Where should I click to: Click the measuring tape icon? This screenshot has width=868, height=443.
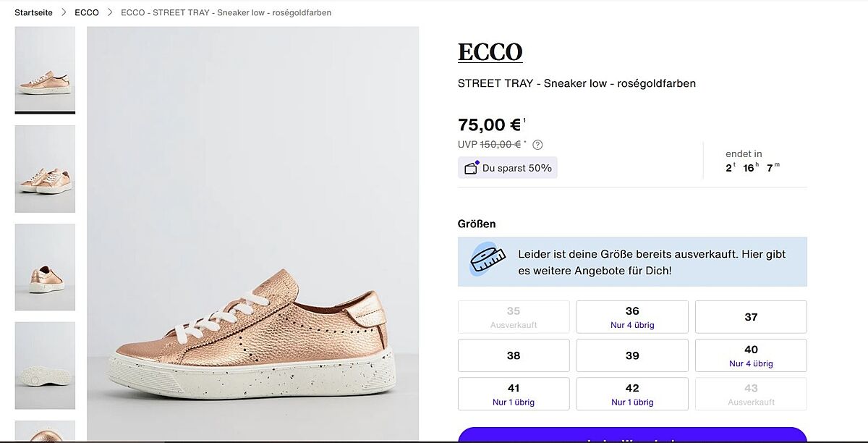[488, 258]
